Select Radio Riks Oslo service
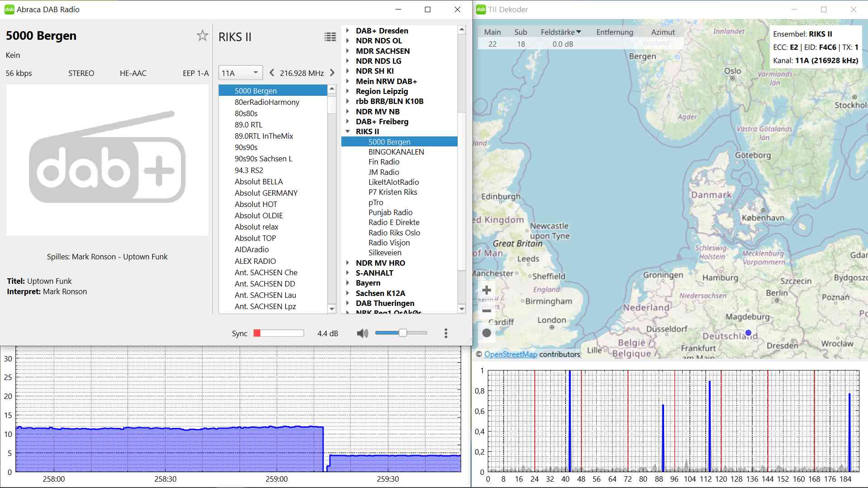 pyautogui.click(x=394, y=233)
